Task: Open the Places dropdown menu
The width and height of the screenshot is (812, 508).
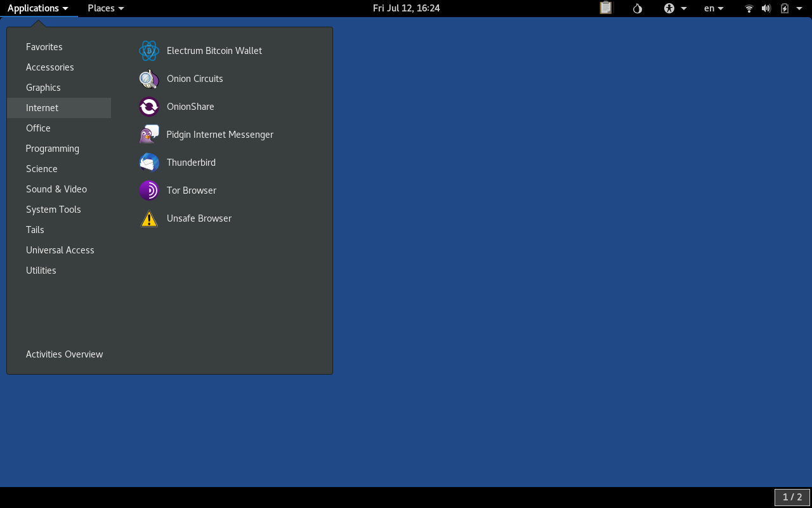Action: pos(106,8)
